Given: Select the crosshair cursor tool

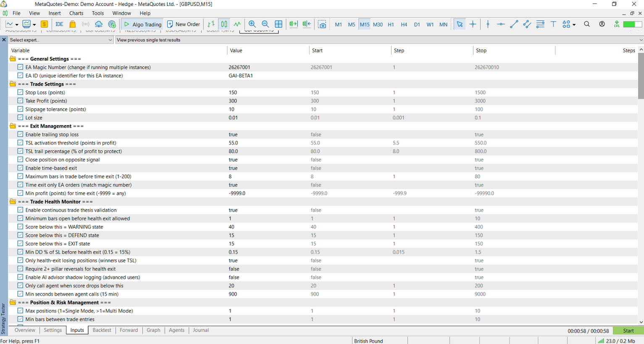Looking at the screenshot, I should pos(473,24).
